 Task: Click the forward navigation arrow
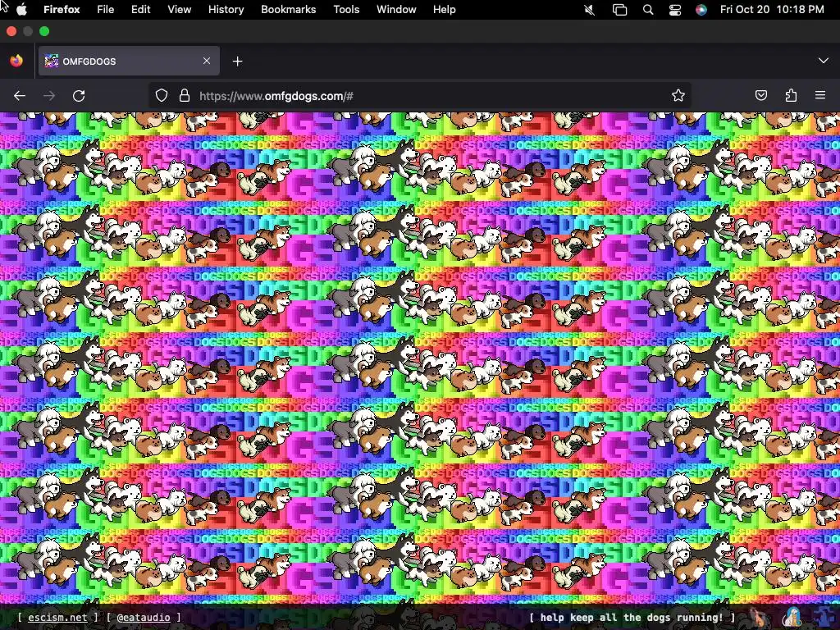pos(49,96)
